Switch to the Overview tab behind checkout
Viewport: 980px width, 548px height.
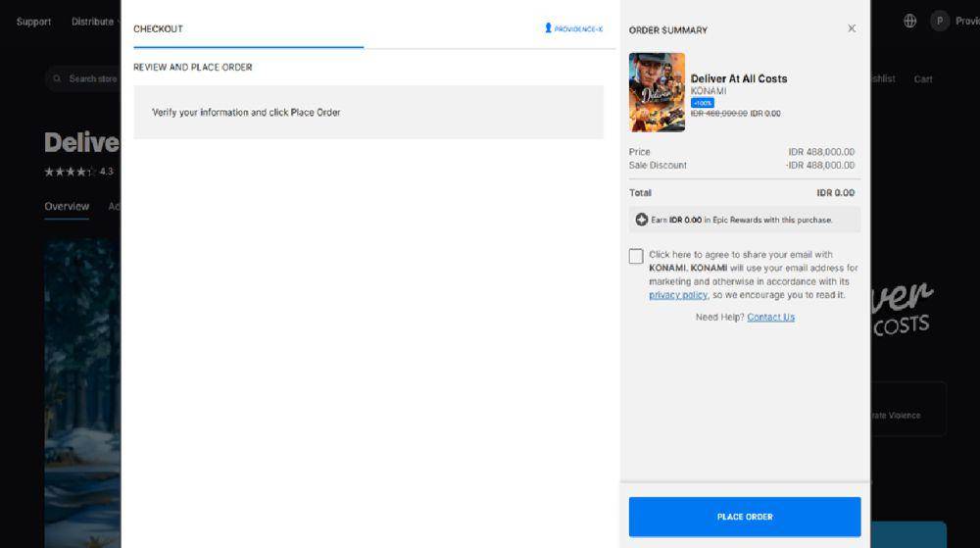67,206
